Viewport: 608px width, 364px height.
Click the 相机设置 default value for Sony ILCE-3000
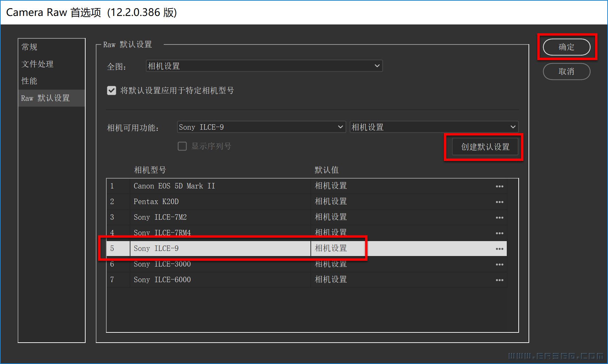pos(331,264)
